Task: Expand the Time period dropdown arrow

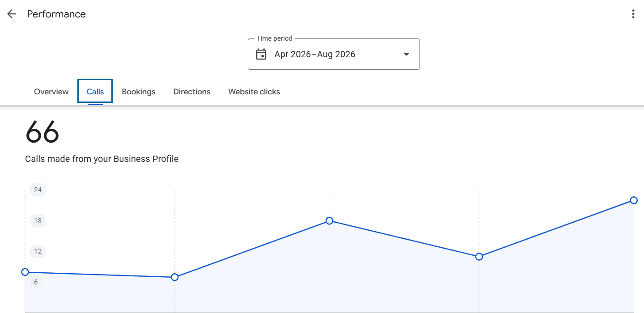Action: click(x=407, y=54)
